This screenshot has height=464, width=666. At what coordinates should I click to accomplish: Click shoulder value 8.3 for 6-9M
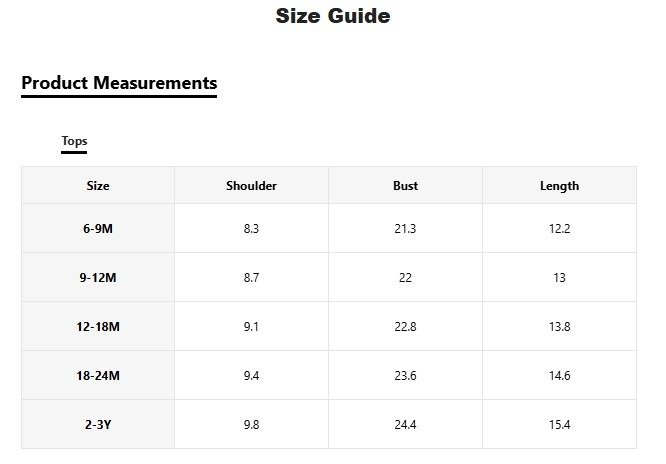251,229
